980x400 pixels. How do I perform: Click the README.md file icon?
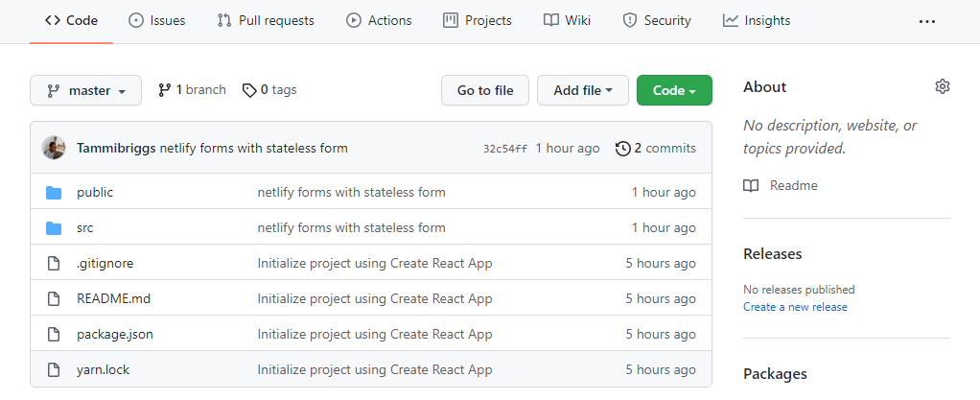click(x=54, y=298)
